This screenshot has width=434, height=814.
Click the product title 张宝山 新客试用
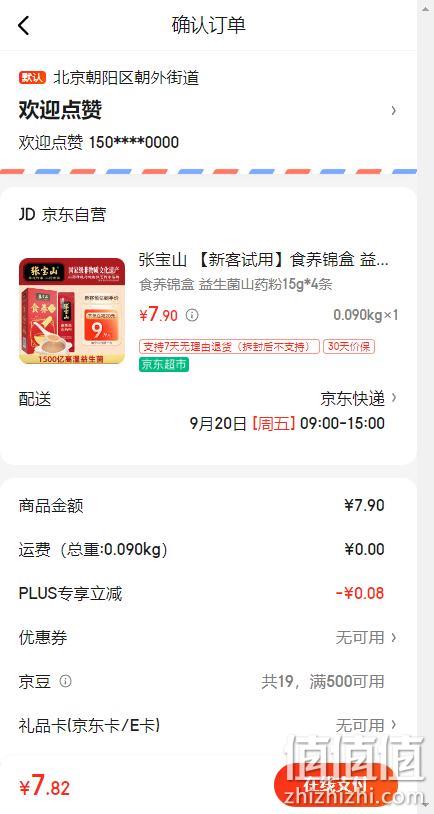[x=263, y=260]
